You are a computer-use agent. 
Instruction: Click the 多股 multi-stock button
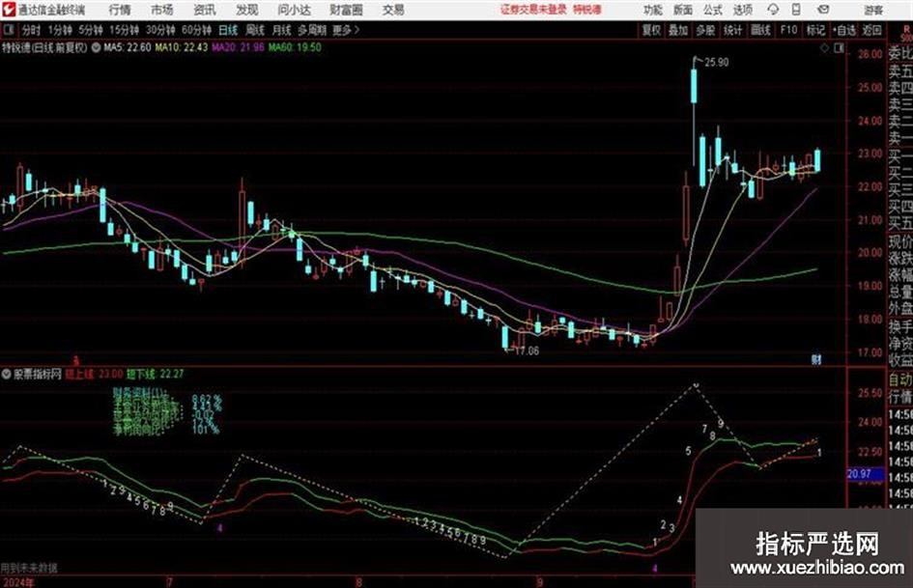[x=705, y=30]
